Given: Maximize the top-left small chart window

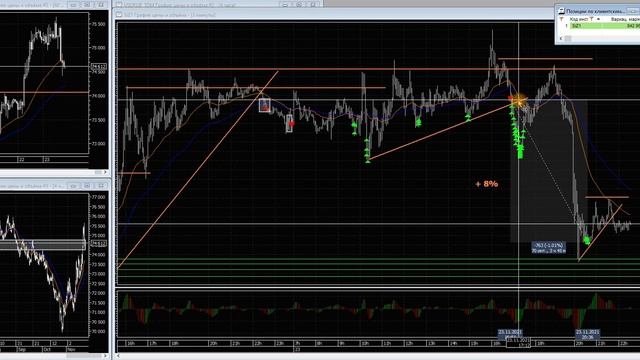Looking at the screenshot, I should [x=87, y=5].
